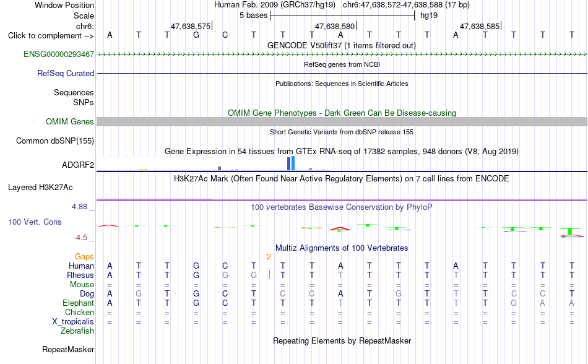Click the gray OMIM Genes bar
This screenshot has height=364, width=588.
pyautogui.click(x=342, y=121)
